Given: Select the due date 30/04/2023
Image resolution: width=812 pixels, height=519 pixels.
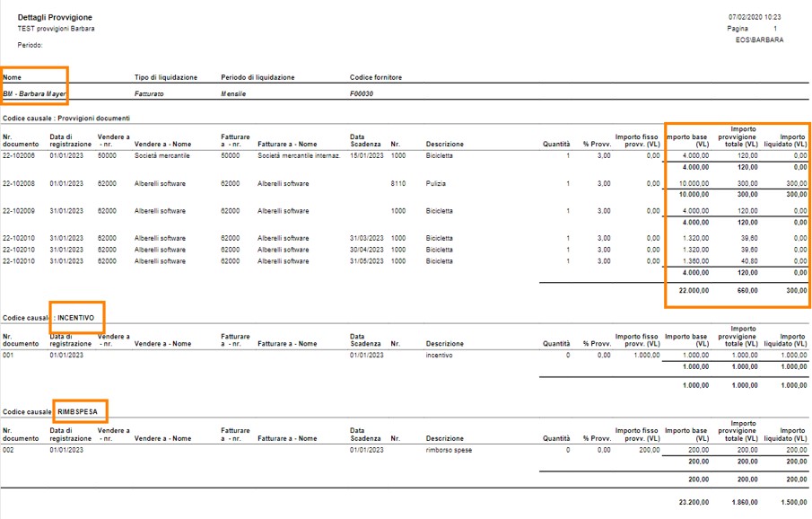Looking at the screenshot, I should click(x=366, y=250).
